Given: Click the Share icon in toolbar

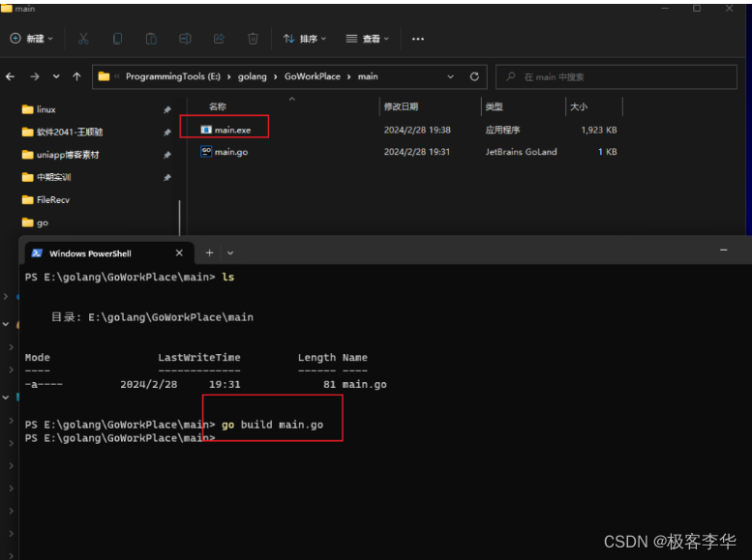Looking at the screenshot, I should (x=219, y=39).
